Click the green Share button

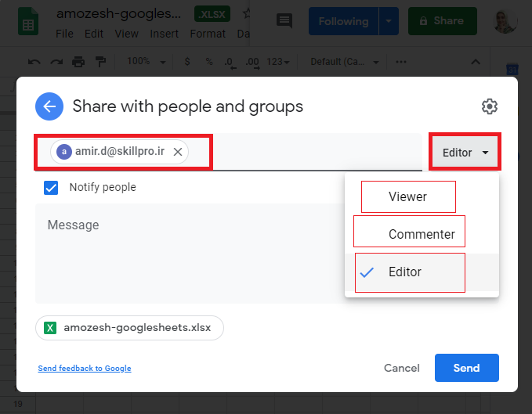[x=443, y=21]
